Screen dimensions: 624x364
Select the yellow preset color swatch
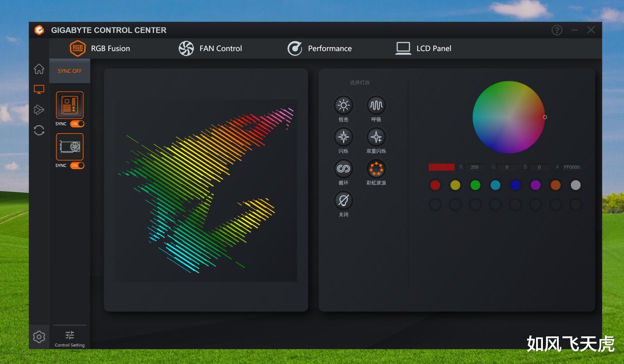point(455,185)
